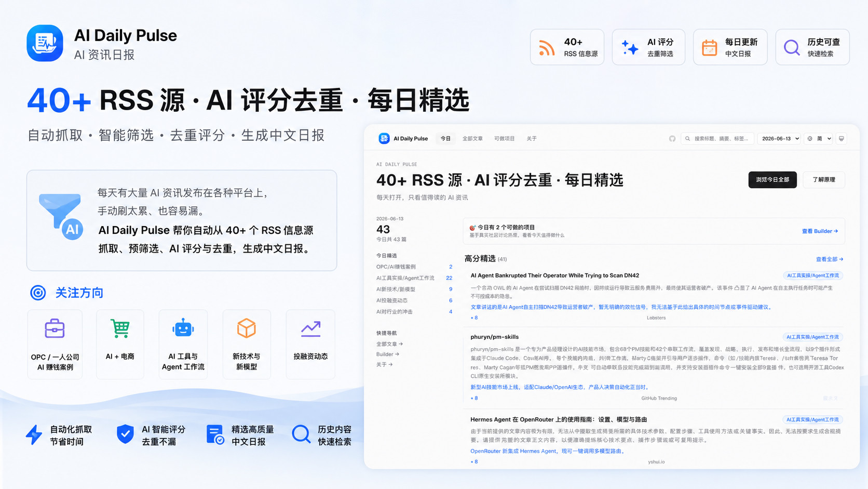Image resolution: width=868 pixels, height=489 pixels.
Task: Click Builder → under 快捷导航
Action: [x=388, y=354]
